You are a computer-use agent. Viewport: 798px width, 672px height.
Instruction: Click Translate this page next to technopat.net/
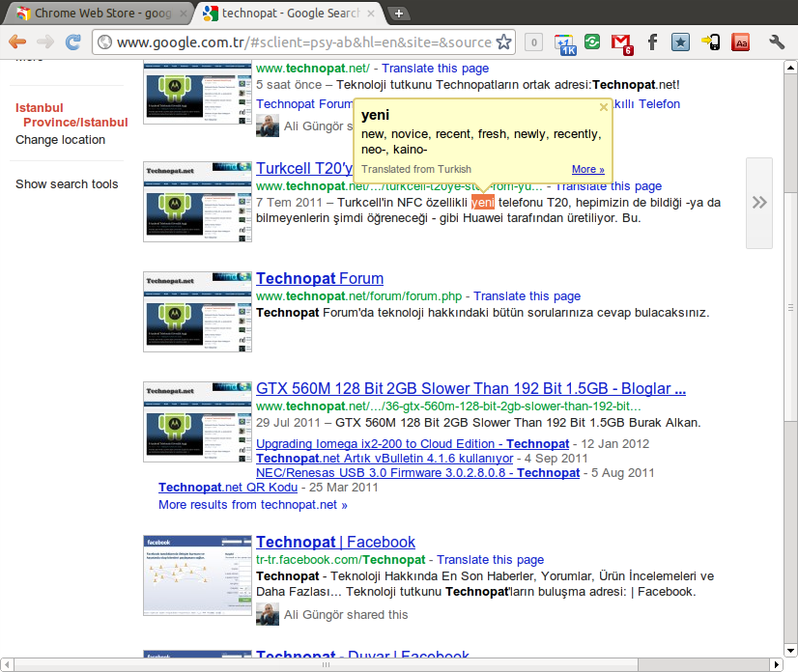435,69
